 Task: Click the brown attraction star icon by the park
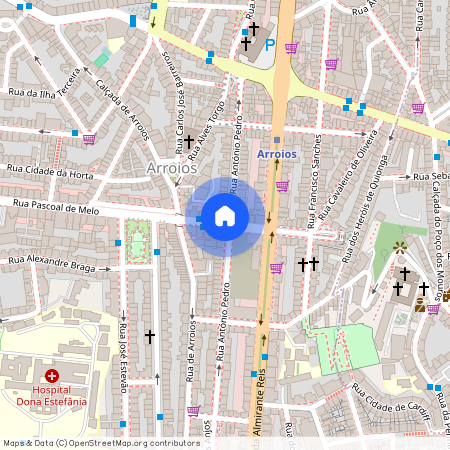point(400,248)
